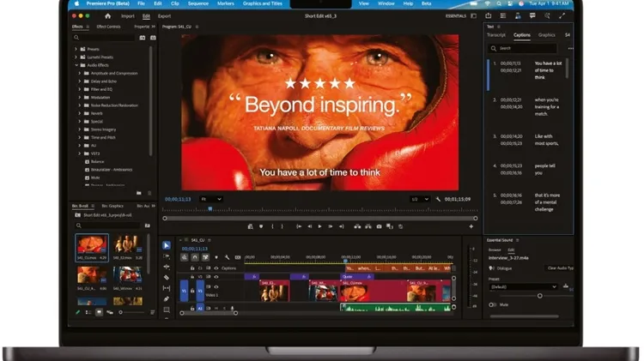Switch to the Transcript tab

click(x=497, y=35)
